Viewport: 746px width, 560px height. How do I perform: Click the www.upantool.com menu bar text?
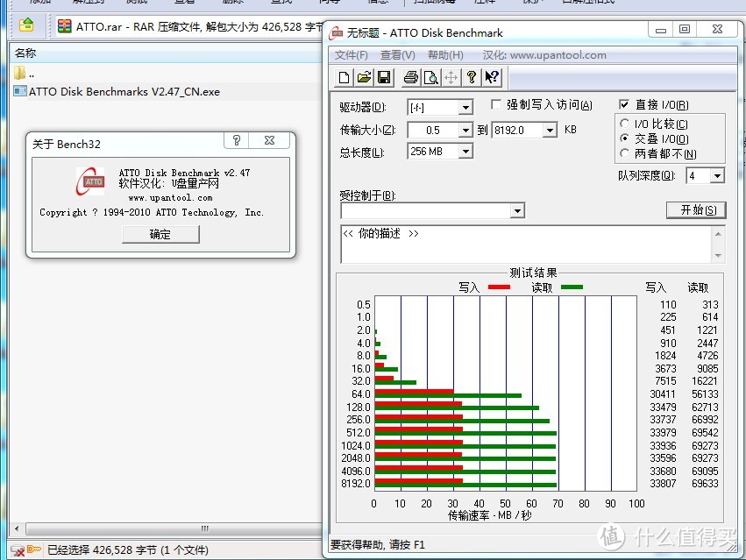click(x=558, y=54)
